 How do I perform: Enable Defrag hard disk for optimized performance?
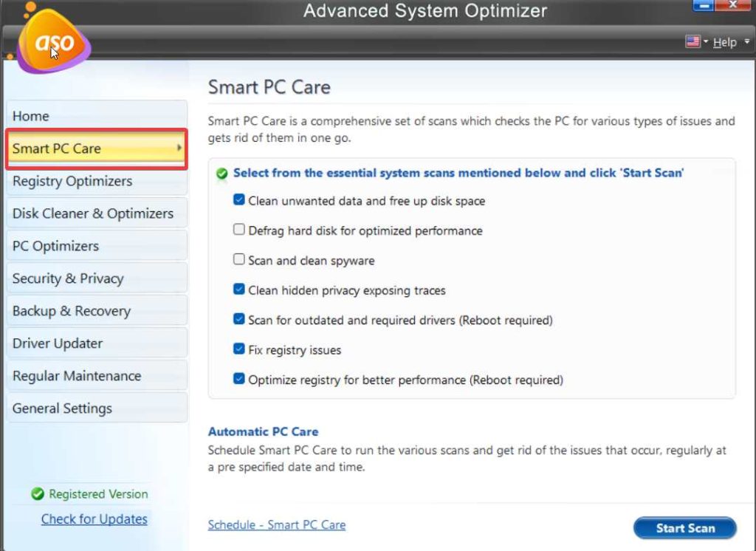point(238,230)
